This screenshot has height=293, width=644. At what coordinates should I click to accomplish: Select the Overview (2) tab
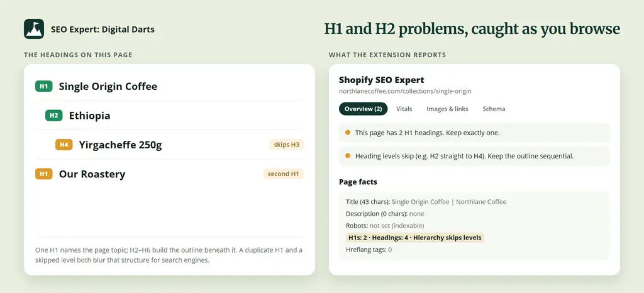click(363, 109)
